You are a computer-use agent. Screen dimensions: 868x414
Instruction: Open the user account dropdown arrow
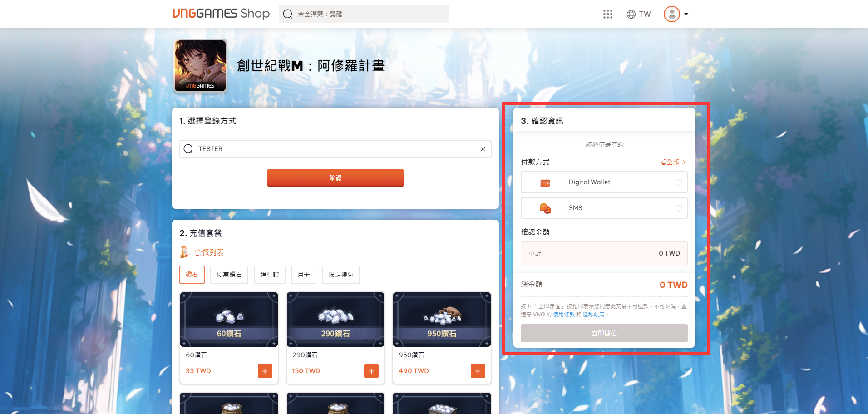[x=686, y=14]
